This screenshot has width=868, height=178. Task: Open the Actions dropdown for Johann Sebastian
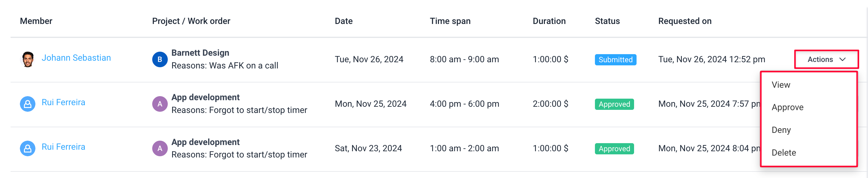826,59
